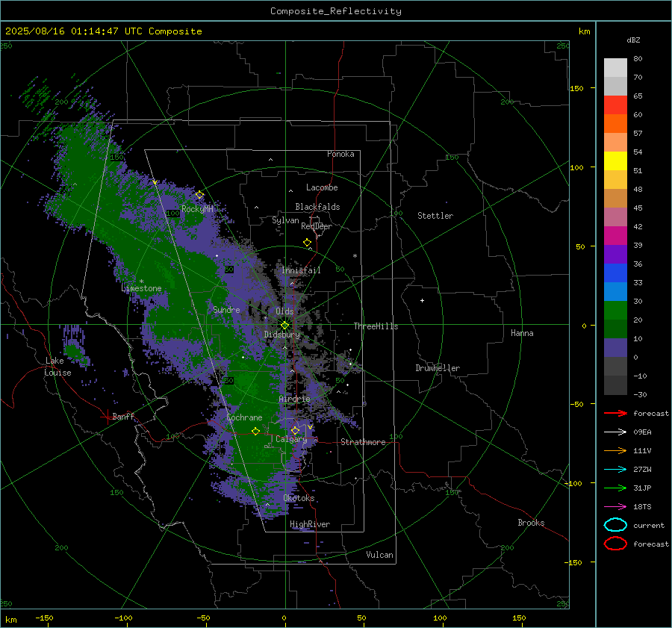672x628 pixels.
Task: Click the Hanna city label
Action: pos(522,333)
